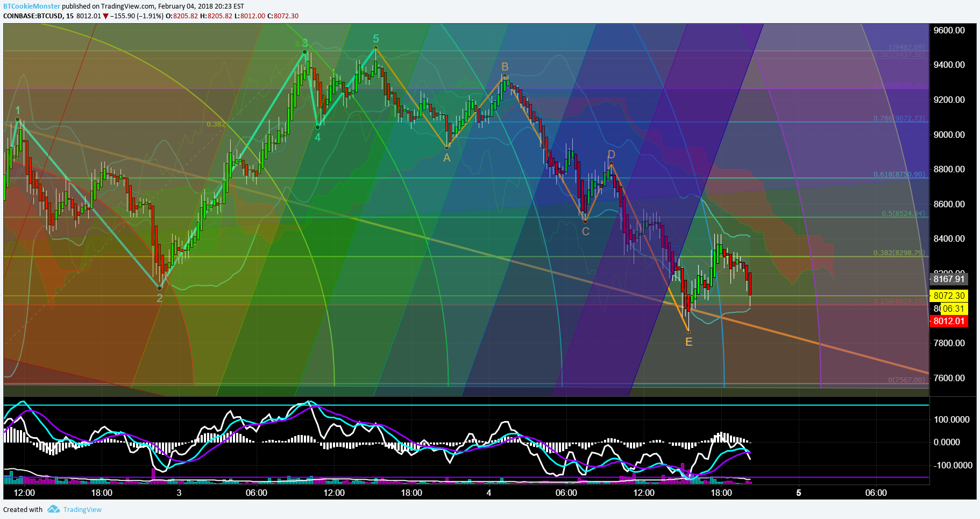Click the date label 3 on time axis

pyautogui.click(x=179, y=493)
